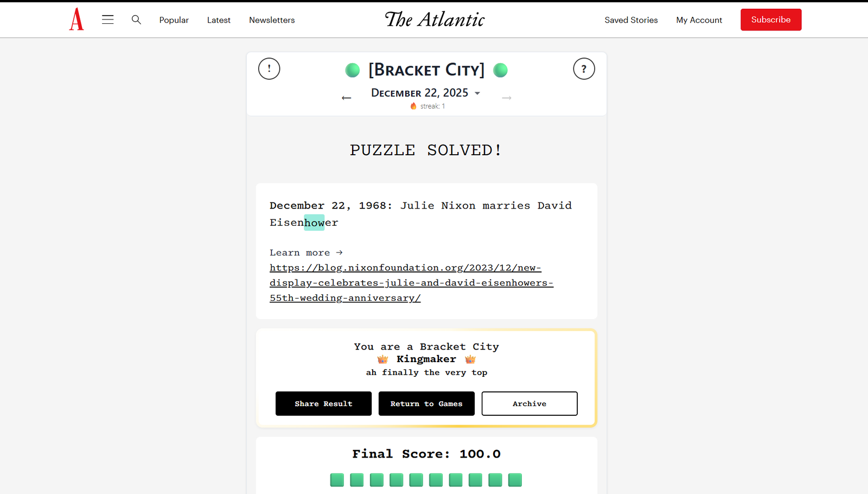Screen dimensions: 868x494
Task: Open the Popular section
Action: click(x=174, y=20)
